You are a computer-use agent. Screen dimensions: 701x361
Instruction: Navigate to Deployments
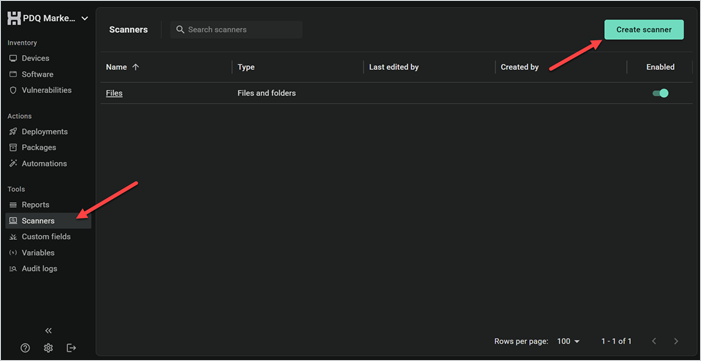coord(45,132)
